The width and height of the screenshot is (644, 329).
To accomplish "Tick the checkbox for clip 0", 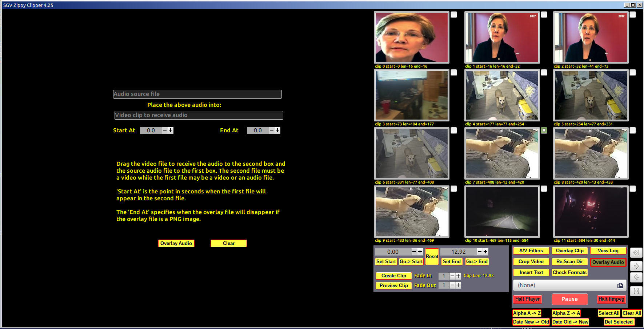I will coord(454,15).
